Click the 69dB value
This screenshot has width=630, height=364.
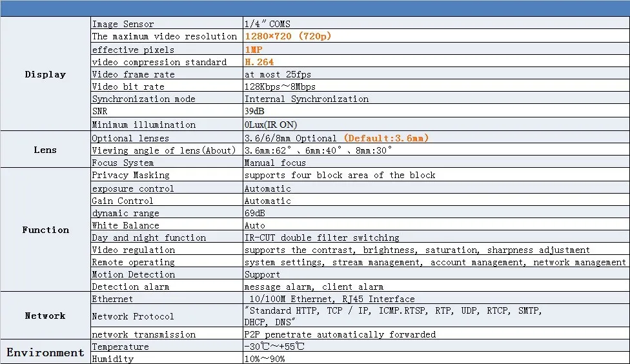coord(255,213)
